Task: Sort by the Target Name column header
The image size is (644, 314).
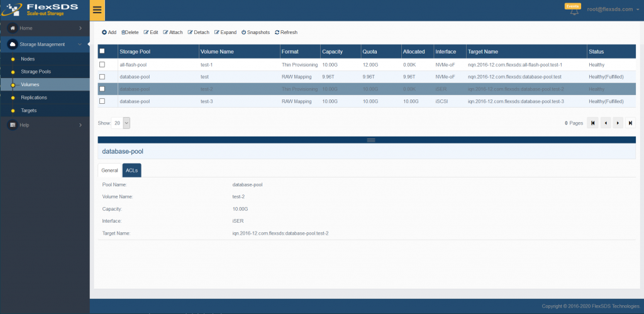Action: [x=526, y=52]
